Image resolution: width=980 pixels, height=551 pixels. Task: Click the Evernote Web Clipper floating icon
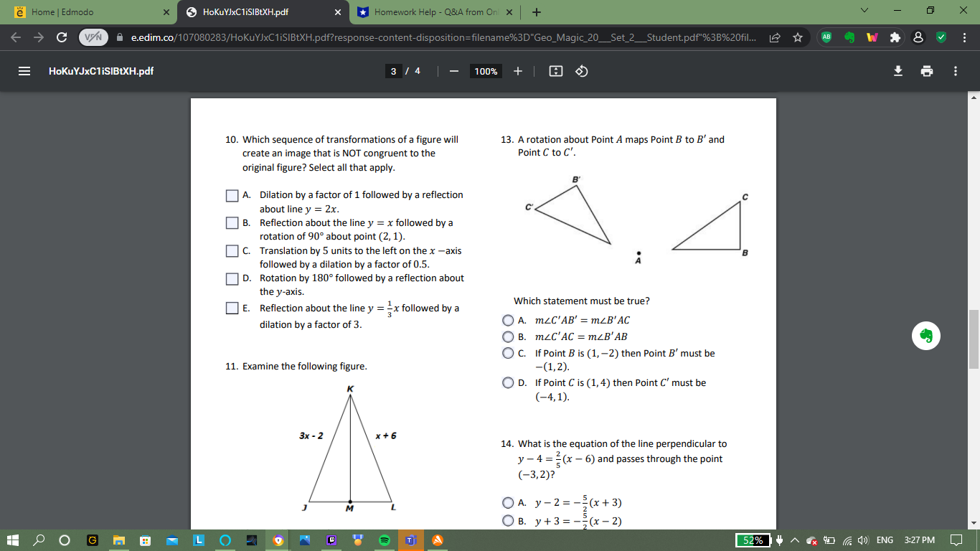[926, 336]
